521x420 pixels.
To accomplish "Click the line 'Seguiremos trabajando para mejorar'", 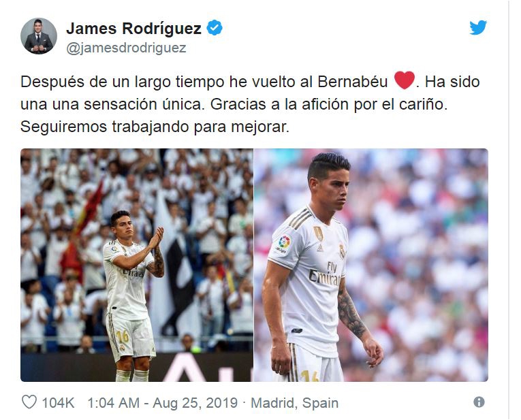I will (x=155, y=127).
